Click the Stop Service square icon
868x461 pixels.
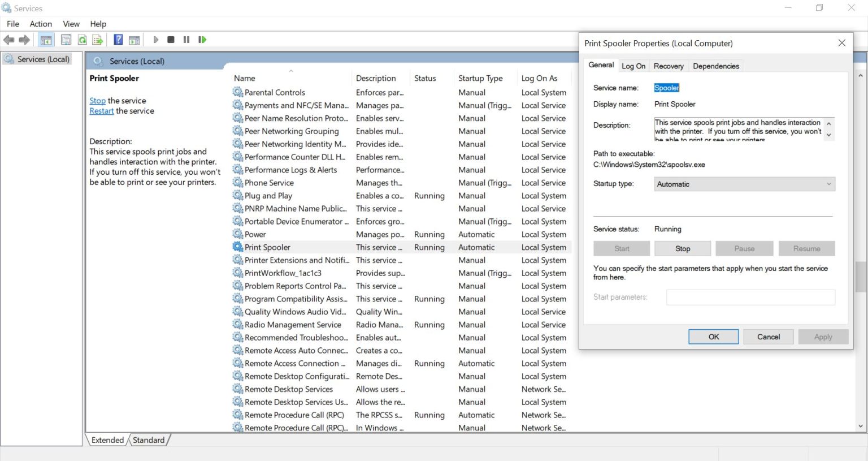[x=171, y=40]
